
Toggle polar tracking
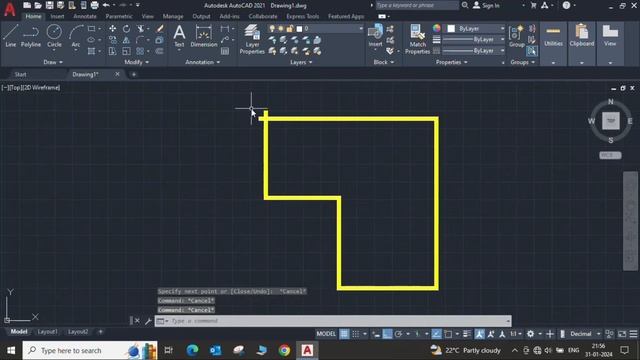[x=398, y=334]
